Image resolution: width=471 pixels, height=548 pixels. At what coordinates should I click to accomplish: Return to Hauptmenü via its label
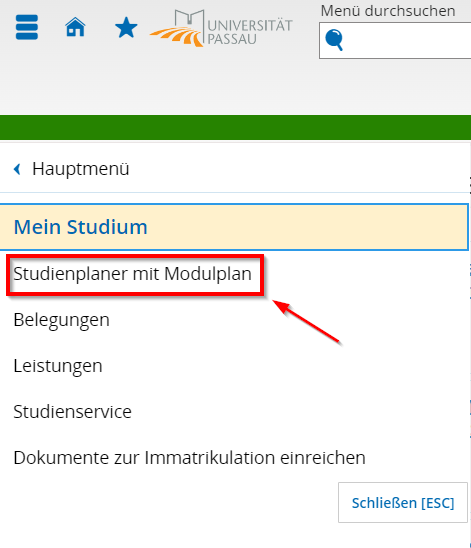point(81,169)
